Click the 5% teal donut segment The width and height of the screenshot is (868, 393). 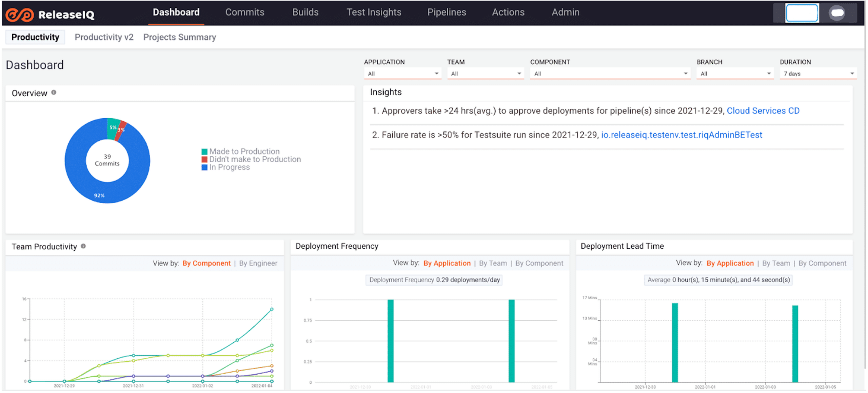coord(113,128)
